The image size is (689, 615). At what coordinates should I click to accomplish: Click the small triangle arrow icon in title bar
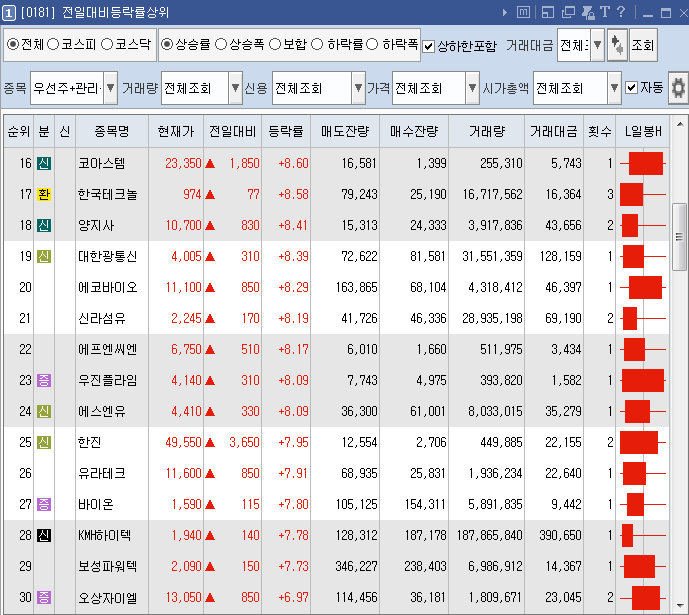click(505, 12)
